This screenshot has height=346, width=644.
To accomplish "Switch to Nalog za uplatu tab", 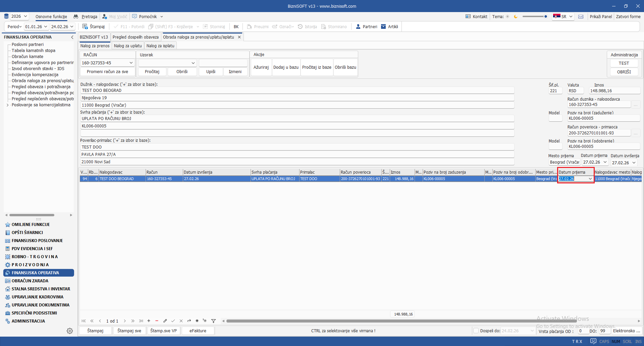I will click(x=128, y=46).
